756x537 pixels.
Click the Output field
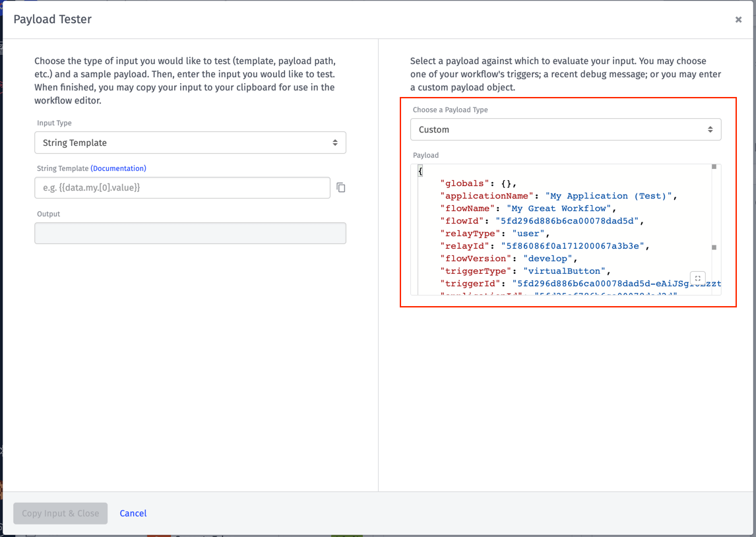190,234
